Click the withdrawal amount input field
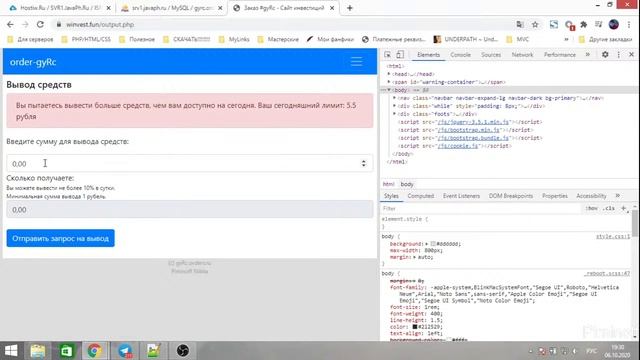The width and height of the screenshot is (640, 360). 189,163
